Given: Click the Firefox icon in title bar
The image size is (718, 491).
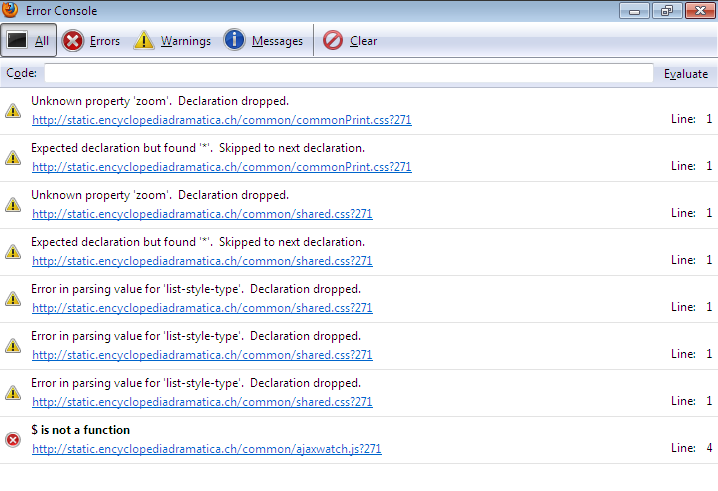Looking at the screenshot, I should [x=11, y=10].
